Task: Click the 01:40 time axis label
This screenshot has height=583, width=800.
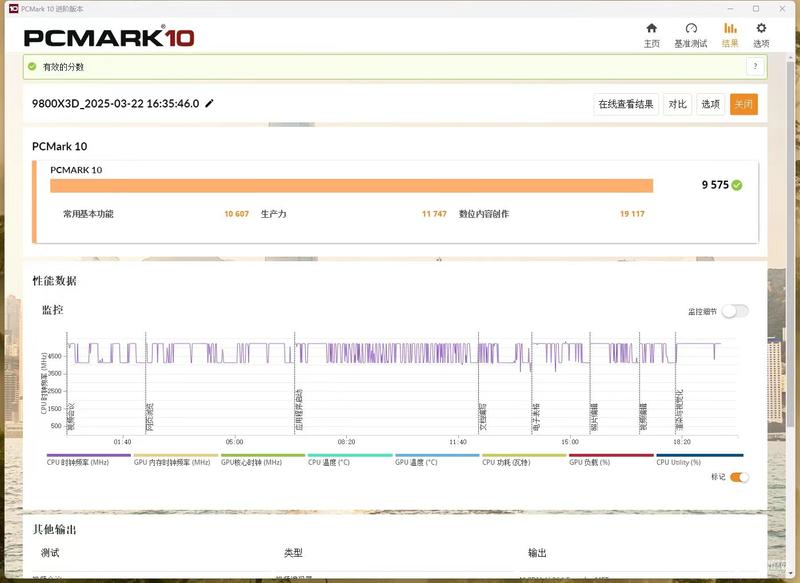Action: coord(122,442)
